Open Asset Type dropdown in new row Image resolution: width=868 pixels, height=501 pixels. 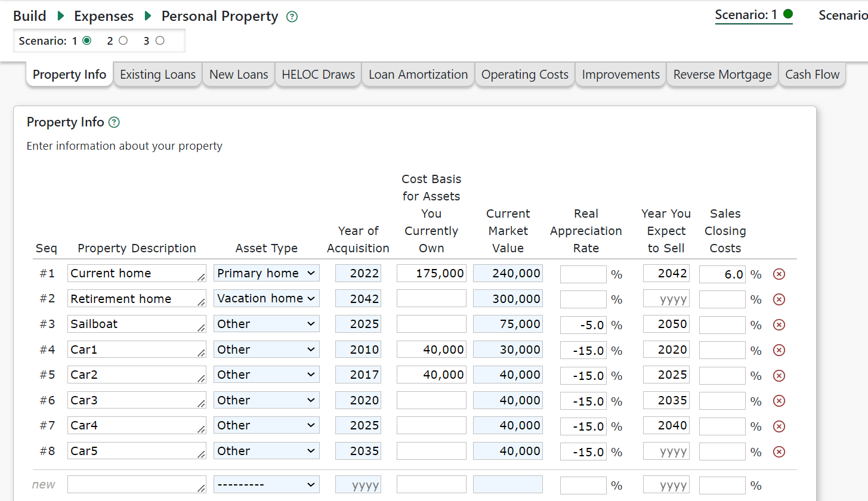tap(267, 484)
